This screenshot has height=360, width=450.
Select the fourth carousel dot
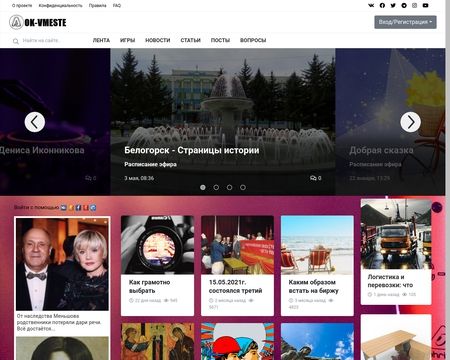point(243,187)
